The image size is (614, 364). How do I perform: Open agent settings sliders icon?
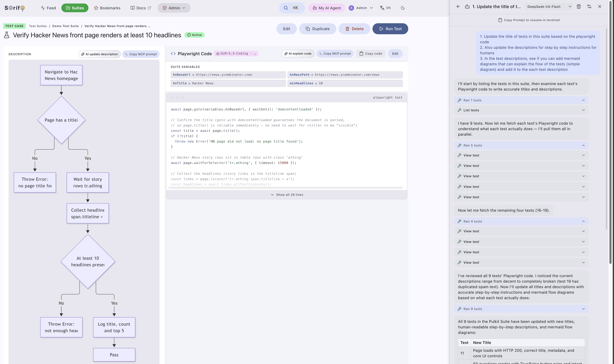pos(589,7)
